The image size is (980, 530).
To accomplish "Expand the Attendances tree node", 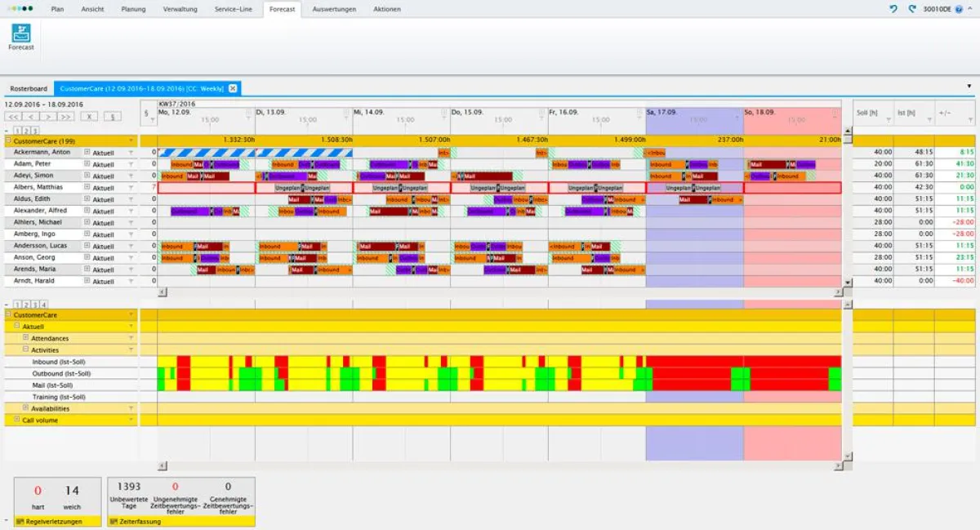I will tap(25, 338).
